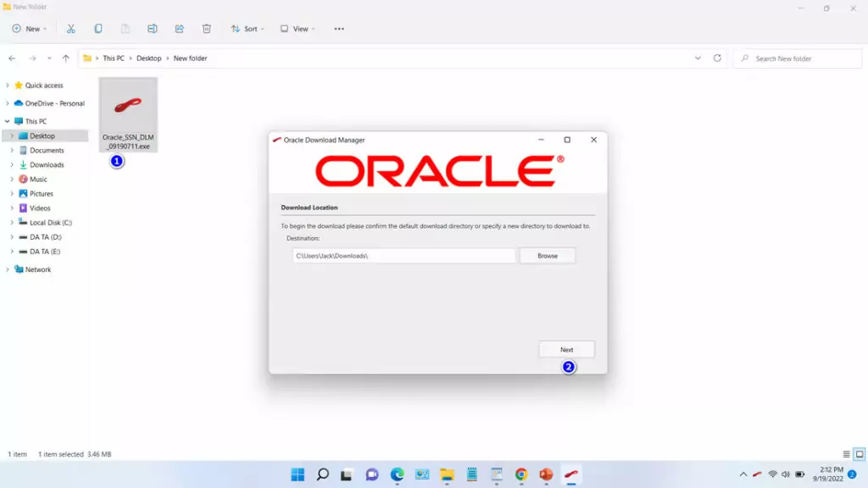Click the Rename icon in Explorer toolbar

(x=153, y=29)
